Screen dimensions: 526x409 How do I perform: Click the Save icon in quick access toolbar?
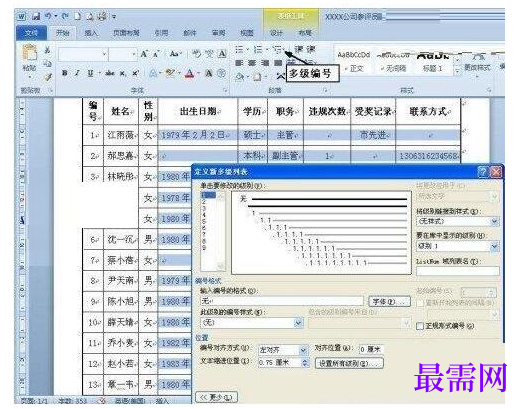[36, 16]
